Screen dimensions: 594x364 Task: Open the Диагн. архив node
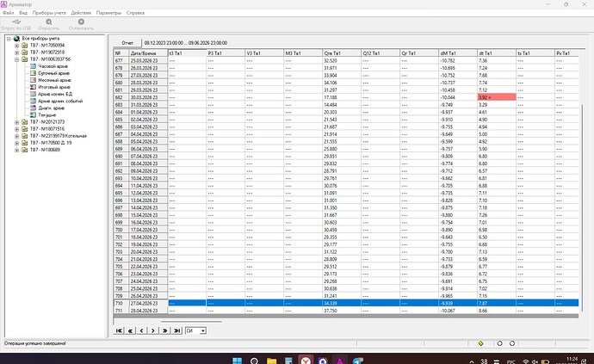[51, 108]
